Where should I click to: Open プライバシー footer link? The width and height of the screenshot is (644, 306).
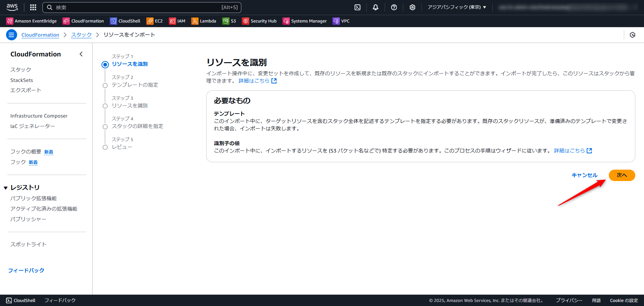tap(569, 301)
